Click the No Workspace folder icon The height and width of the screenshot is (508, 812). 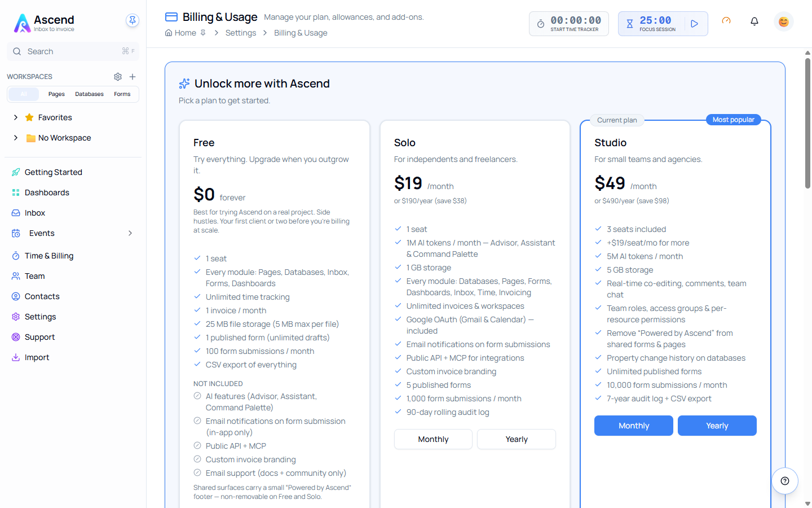click(x=31, y=138)
